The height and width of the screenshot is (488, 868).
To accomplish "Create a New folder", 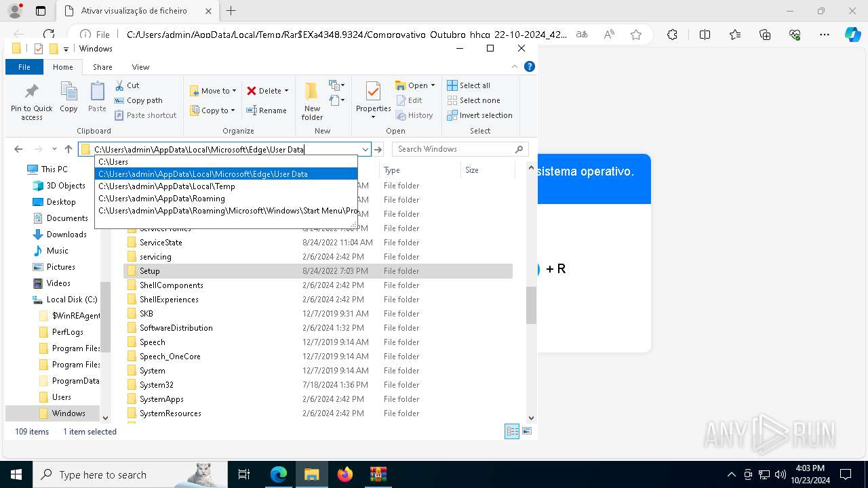I will tap(312, 102).
